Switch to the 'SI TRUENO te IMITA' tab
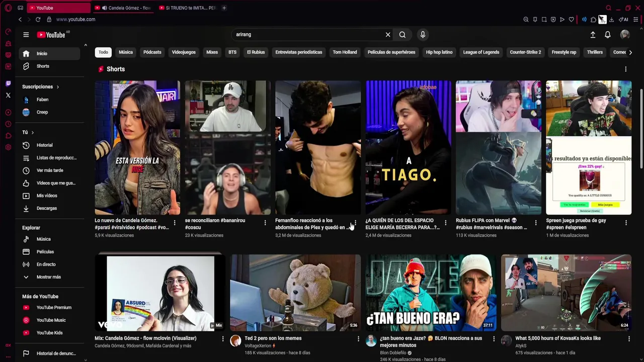This screenshot has height=362, width=644. [x=187, y=8]
